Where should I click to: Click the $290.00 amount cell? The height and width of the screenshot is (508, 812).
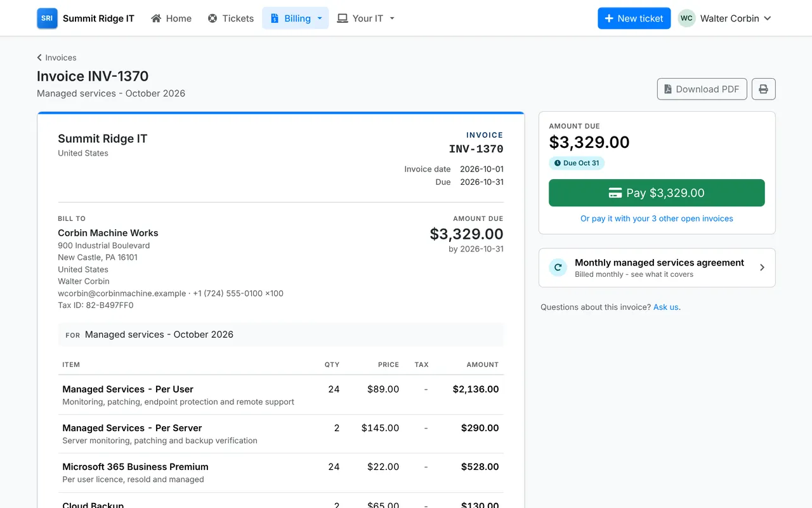pyautogui.click(x=480, y=428)
